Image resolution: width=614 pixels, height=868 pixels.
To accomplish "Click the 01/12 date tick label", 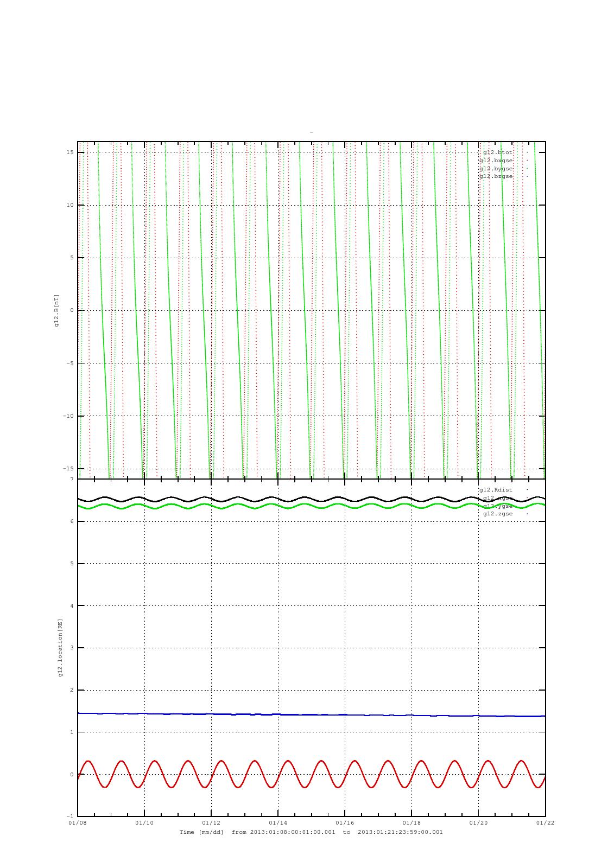I will click(x=211, y=823).
